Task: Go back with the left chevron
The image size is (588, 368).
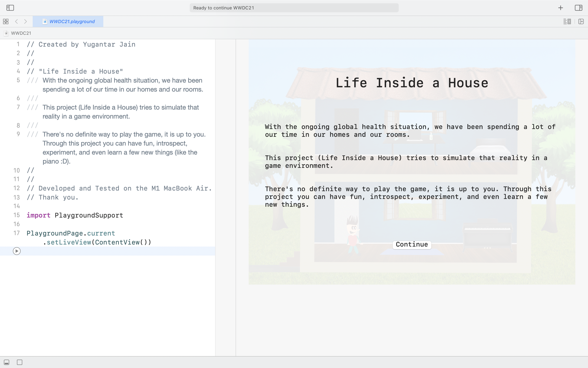Action: (17, 21)
